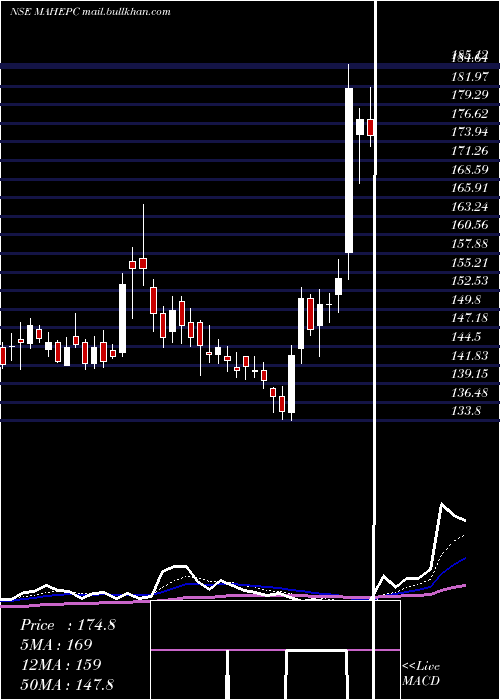
Task: Click the Price : 174.8 readout
Action: (x=68, y=625)
